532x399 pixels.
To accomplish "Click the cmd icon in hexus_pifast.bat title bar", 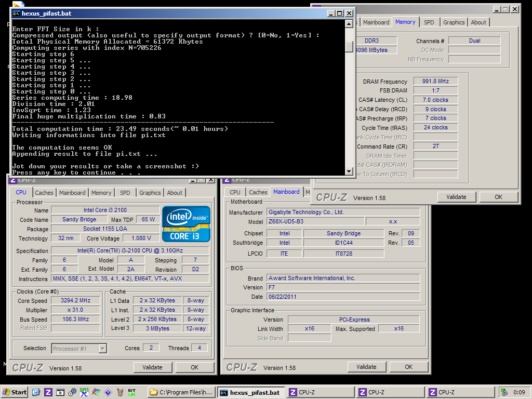I will point(16,14).
